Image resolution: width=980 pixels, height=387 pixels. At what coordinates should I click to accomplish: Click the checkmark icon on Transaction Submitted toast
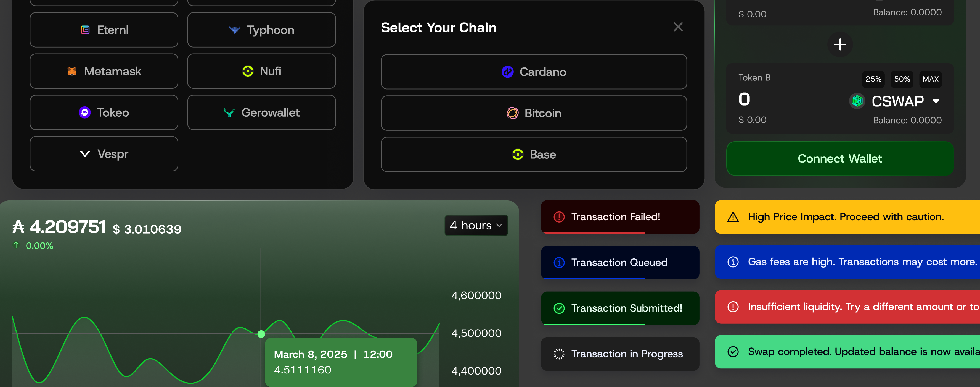click(x=559, y=308)
